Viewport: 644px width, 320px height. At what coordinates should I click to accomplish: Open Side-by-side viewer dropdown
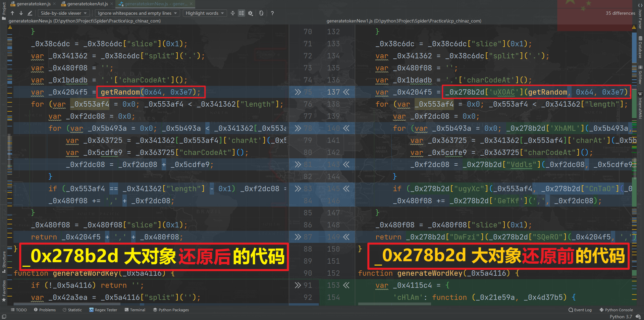[63, 13]
